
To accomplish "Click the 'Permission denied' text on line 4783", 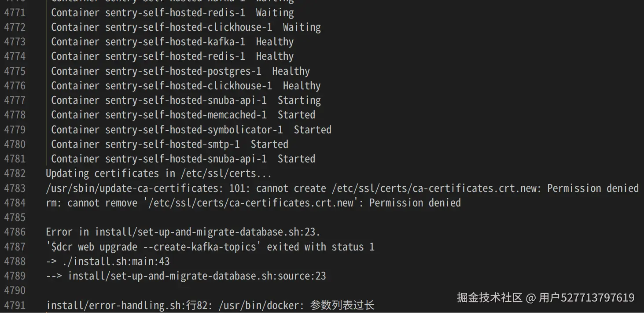I will (x=592, y=188).
